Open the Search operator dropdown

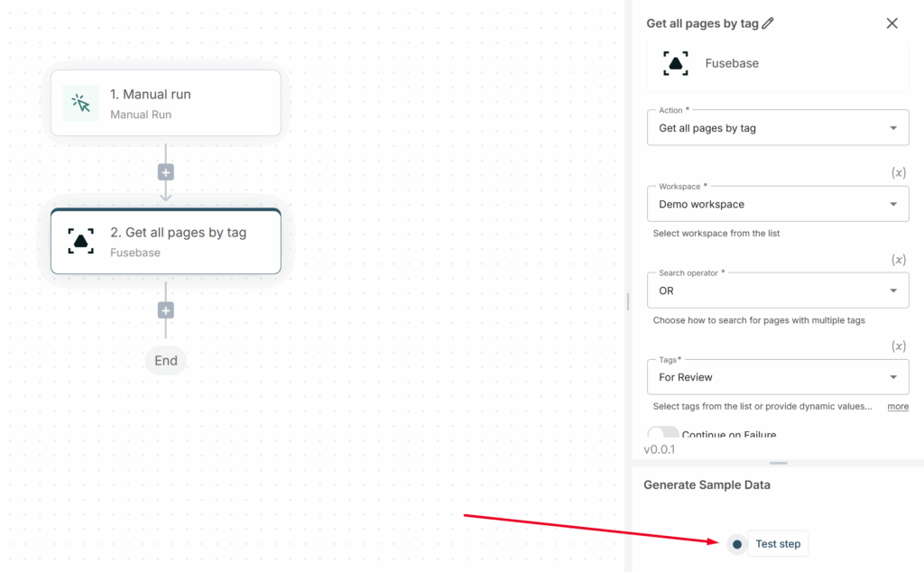tap(777, 291)
